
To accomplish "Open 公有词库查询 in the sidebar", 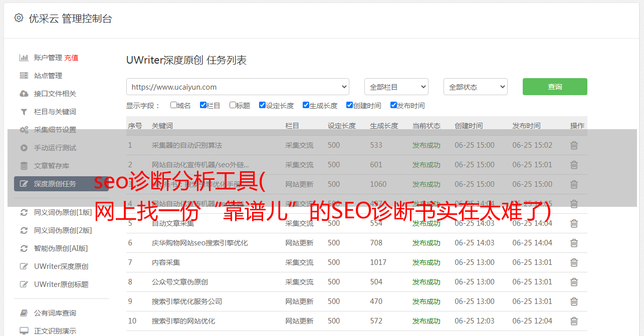I will tap(55, 313).
